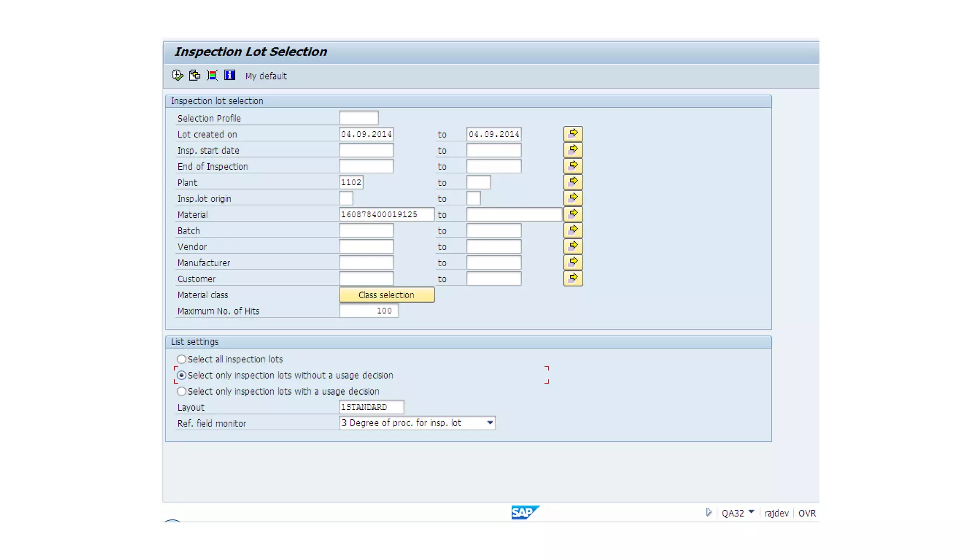Click the Maximum No. of Hits field
This screenshot has height=560, width=980.
tap(368, 311)
